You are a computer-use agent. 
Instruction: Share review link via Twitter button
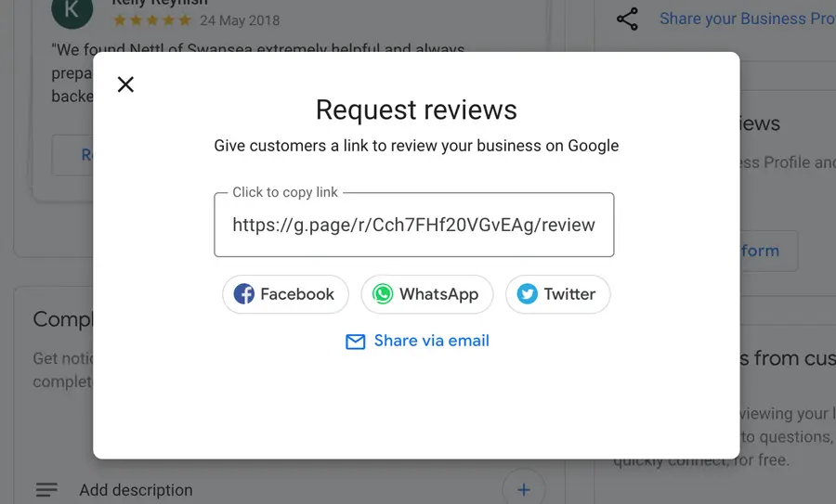557,294
